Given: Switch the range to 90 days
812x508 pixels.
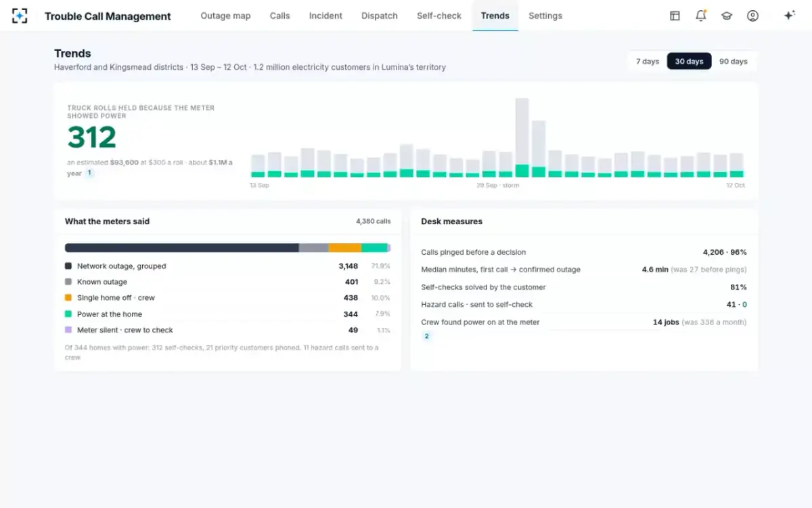Looking at the screenshot, I should coord(734,61).
